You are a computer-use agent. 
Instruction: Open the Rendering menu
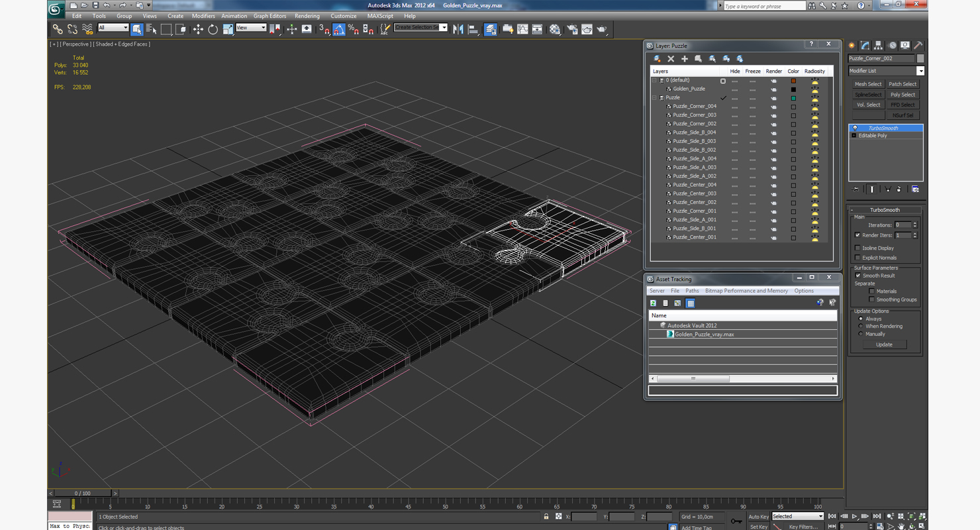(307, 16)
